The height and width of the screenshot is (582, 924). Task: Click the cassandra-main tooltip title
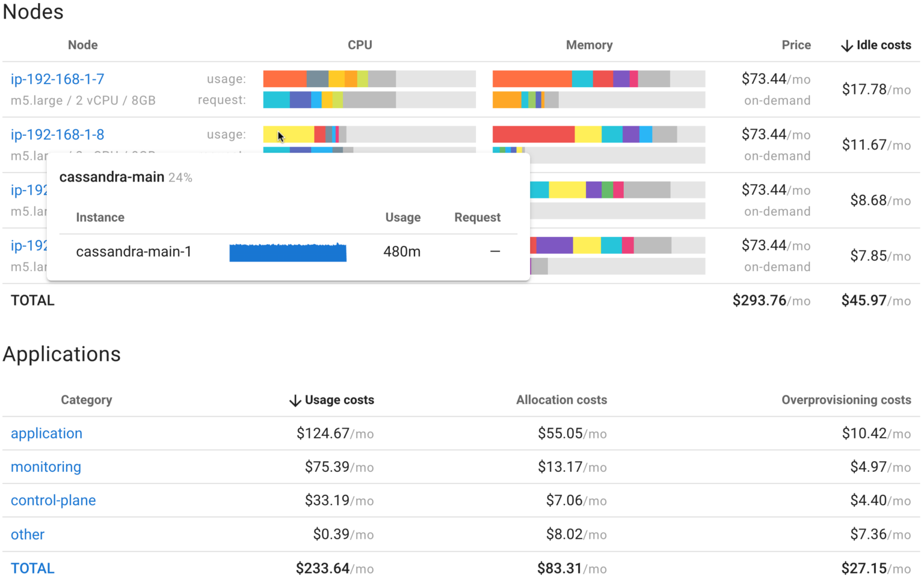pos(111,177)
